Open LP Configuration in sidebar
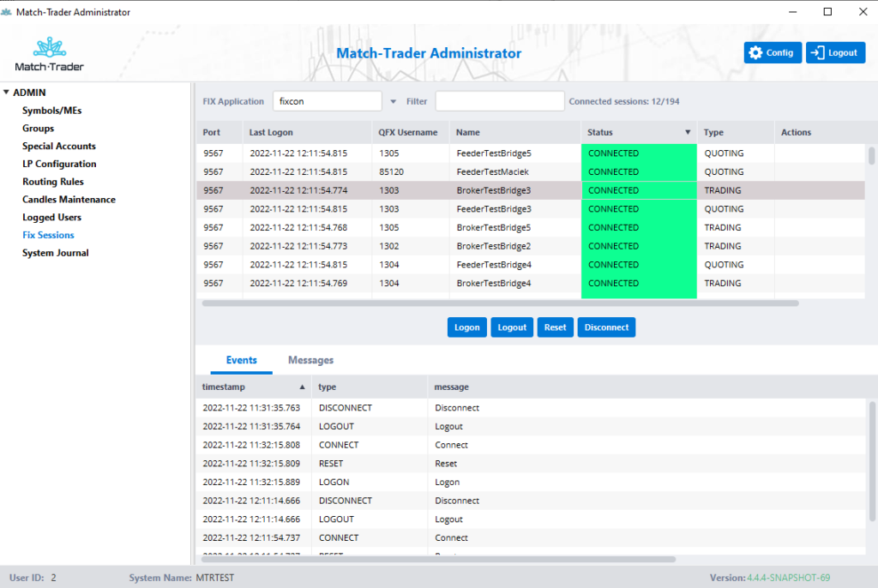This screenshot has height=588, width=878. 59,164
